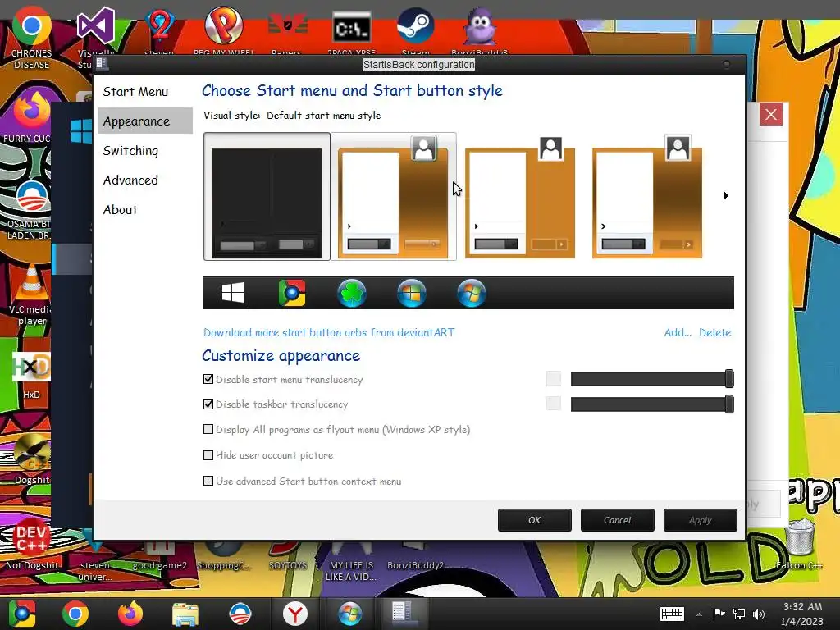840x630 pixels.
Task: Choose the third flat orange start menu style
Action: [520, 197]
